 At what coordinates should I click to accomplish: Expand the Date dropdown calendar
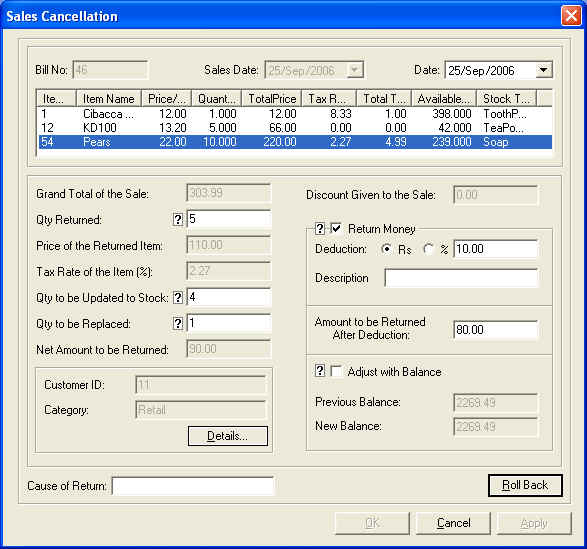click(x=543, y=70)
